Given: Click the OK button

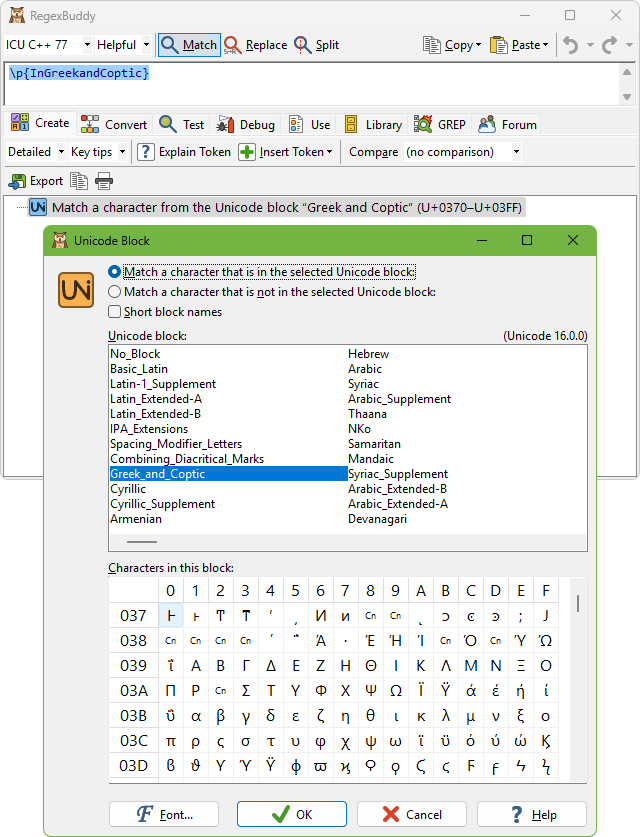Looking at the screenshot, I should tap(292, 815).
